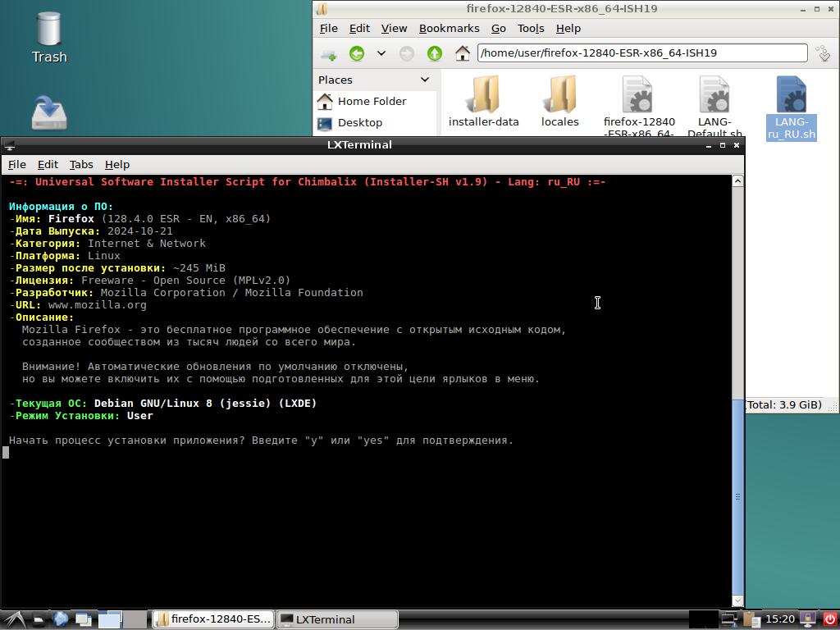Open the installer drive icon below Trash
Screen dimensions: 840x630
coord(48,112)
